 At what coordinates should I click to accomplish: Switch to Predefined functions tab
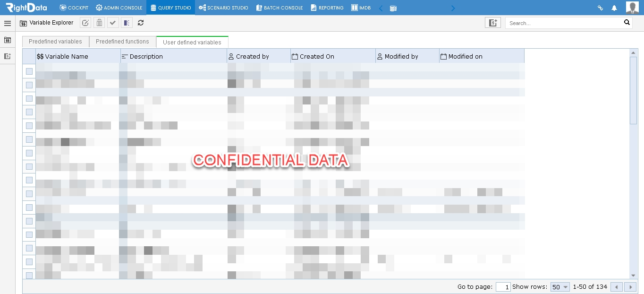(x=122, y=42)
